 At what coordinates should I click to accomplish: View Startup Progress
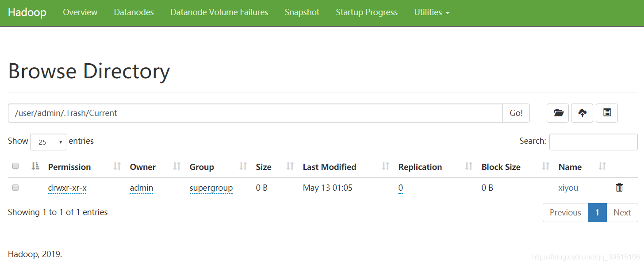tap(367, 12)
